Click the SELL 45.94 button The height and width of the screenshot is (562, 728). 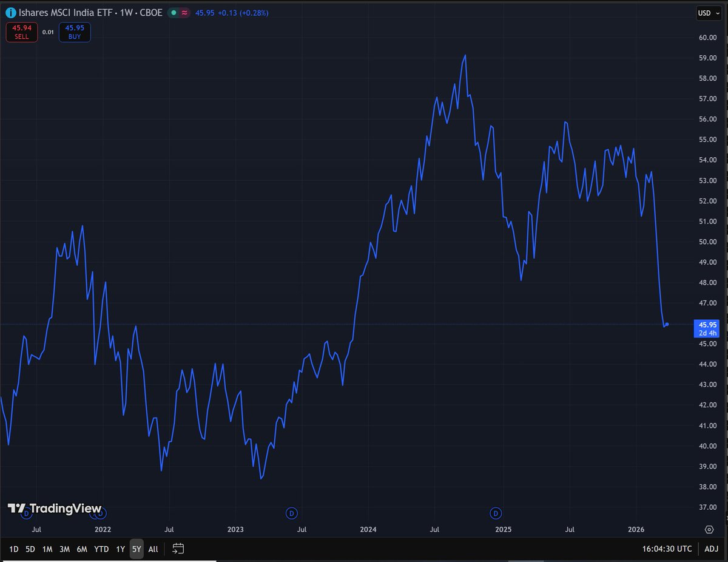[21, 32]
